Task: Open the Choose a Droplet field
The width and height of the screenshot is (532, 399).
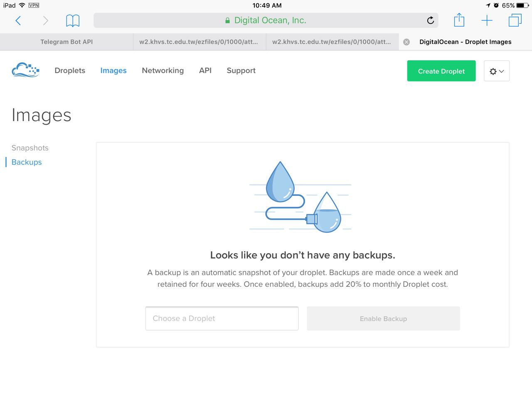Action: coord(222,318)
